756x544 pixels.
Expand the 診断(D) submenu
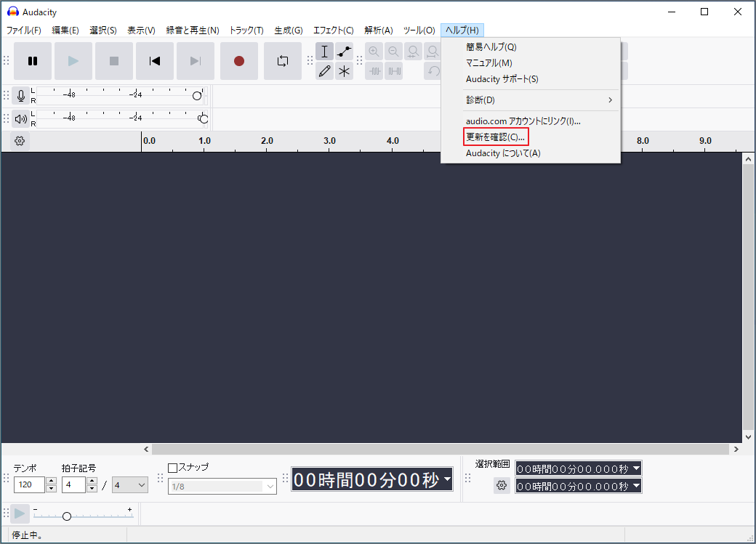(531, 100)
